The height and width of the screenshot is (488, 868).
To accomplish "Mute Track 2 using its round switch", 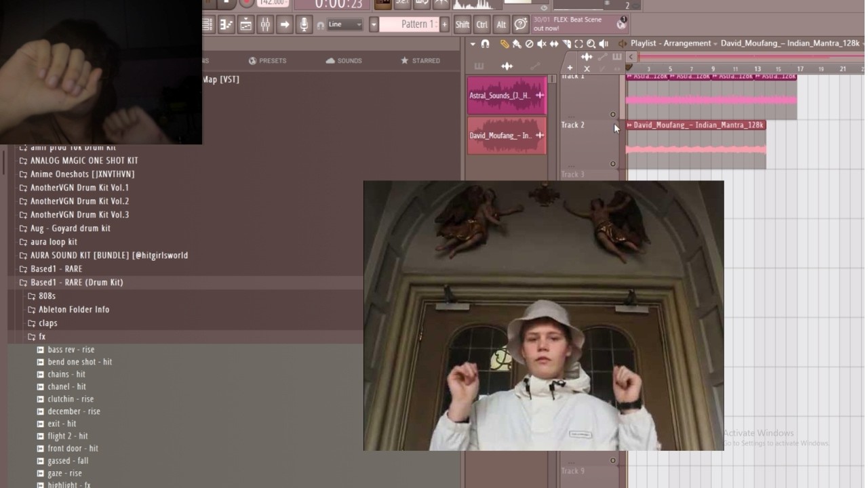I will tap(613, 164).
